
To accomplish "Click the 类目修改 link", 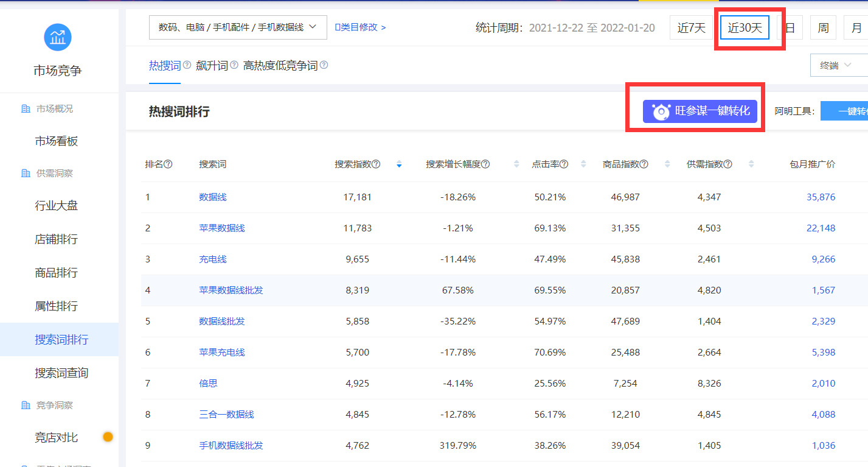I will (x=360, y=27).
